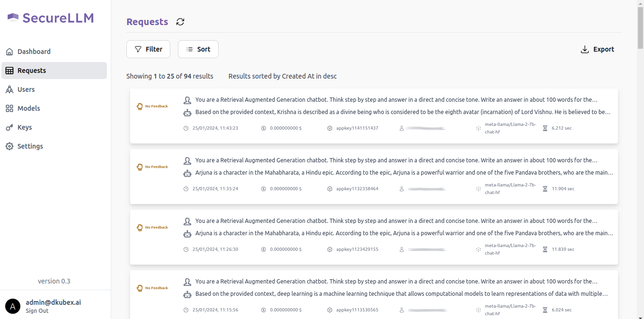Click the appkey1141151437 key icon
Screen dimensions: 644x319
tap(330, 128)
